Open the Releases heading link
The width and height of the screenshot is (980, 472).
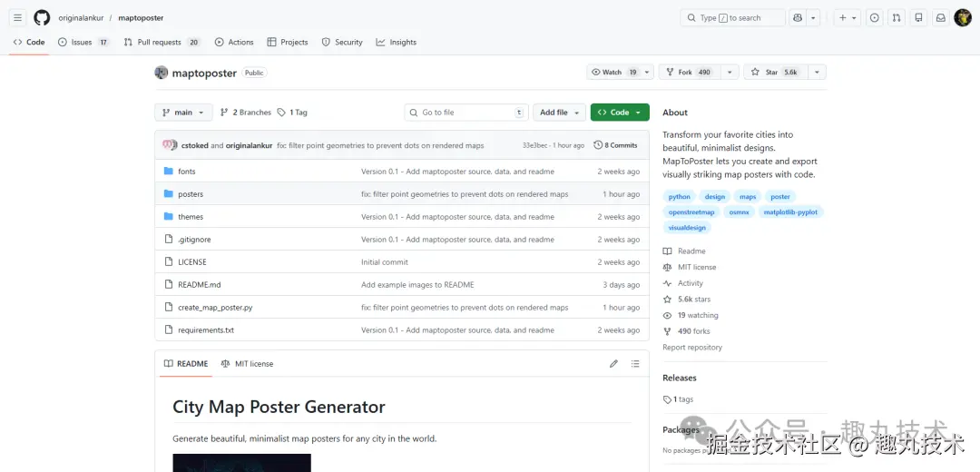tap(680, 378)
